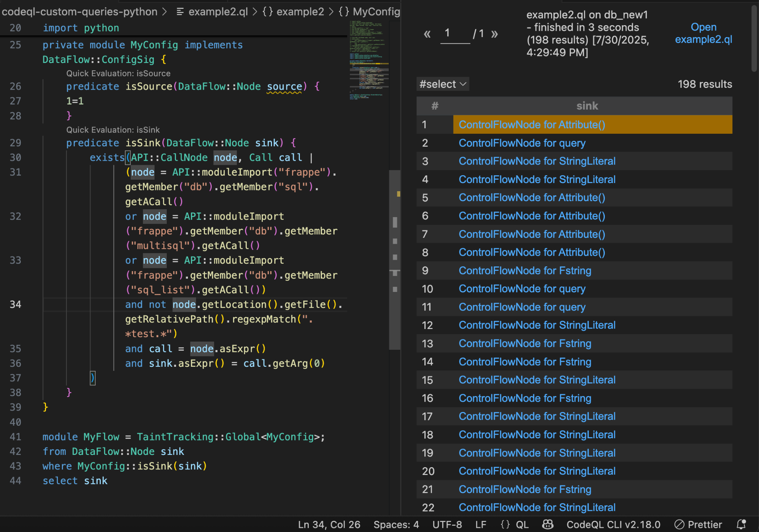Click MyConfig symbol in breadcrumb

tap(376, 12)
